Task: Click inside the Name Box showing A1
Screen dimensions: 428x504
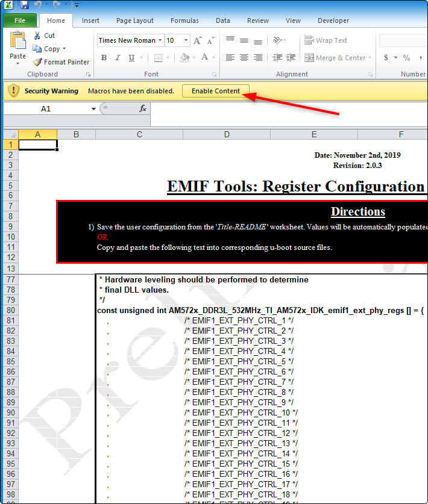Action: tap(46, 108)
